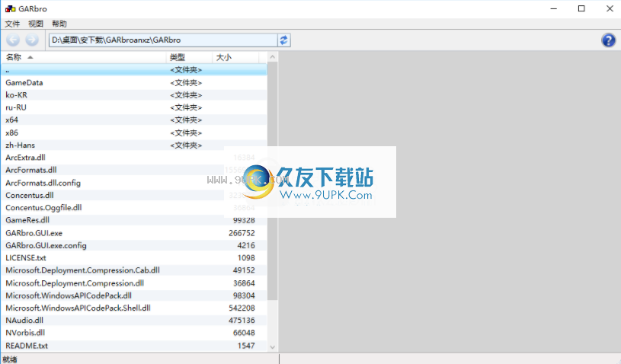621x364 pixels.
Task: Select the zh-Hans folder
Action: (x=134, y=145)
